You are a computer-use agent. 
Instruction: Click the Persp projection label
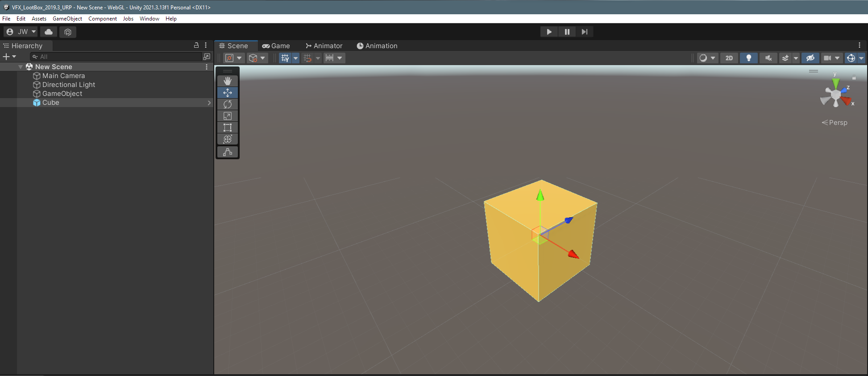835,123
